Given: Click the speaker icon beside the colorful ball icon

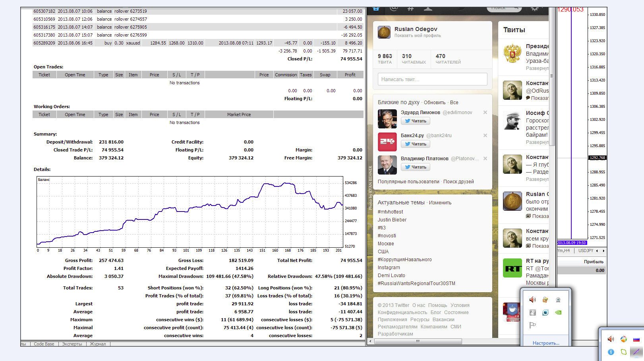Looking at the screenshot, I should [611, 339].
